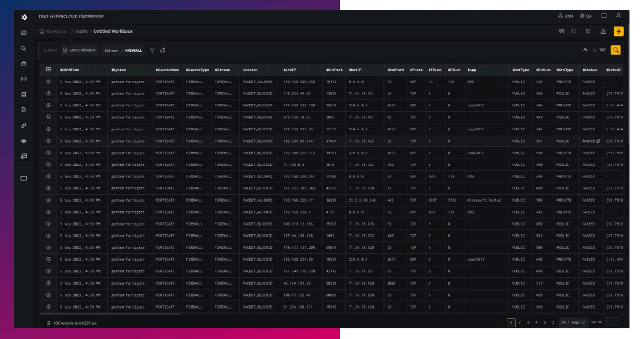This screenshot has height=339, width=644.
Task: Click the row limit 100 control
Action: 599,50
